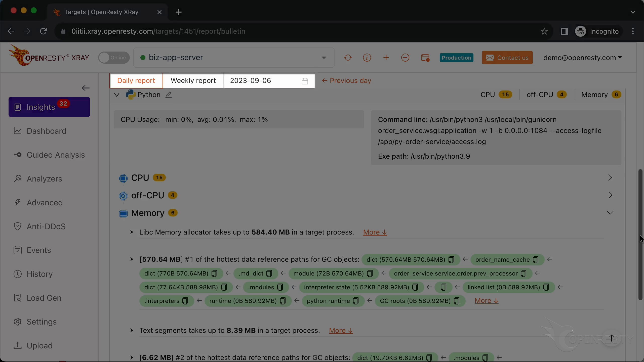Click More link after GC roots tag

pos(486,301)
